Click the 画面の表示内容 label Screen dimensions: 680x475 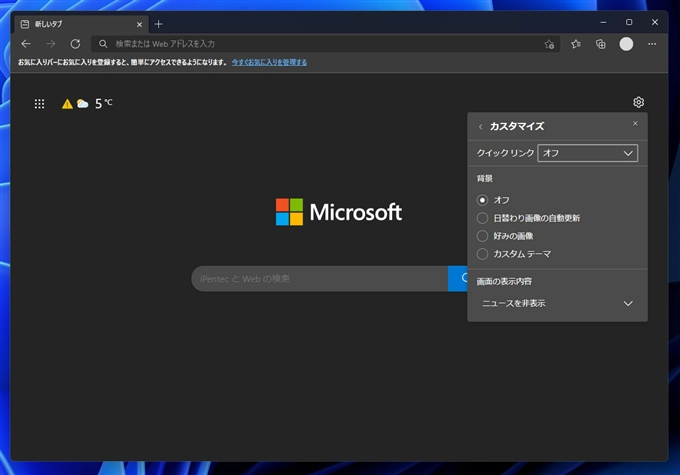click(x=504, y=282)
